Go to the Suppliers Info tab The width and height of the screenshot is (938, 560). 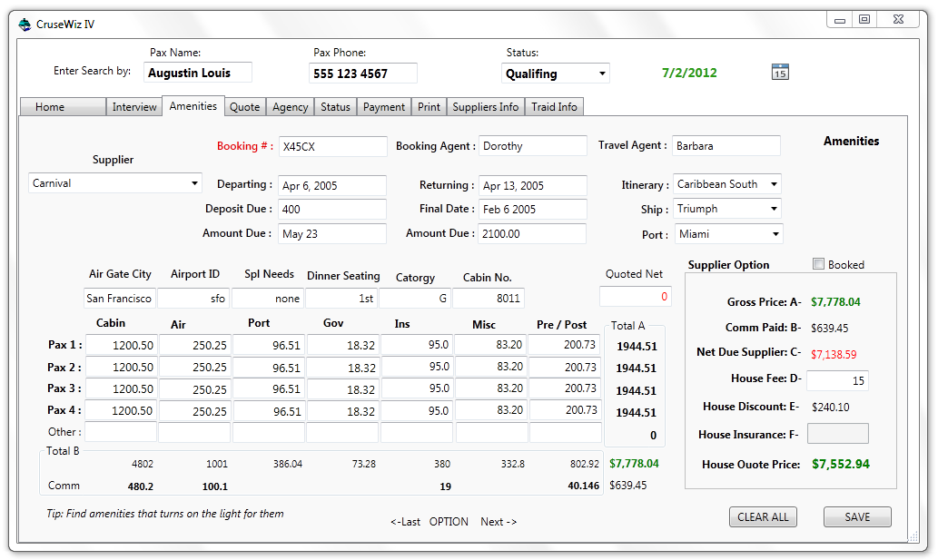[486, 107]
